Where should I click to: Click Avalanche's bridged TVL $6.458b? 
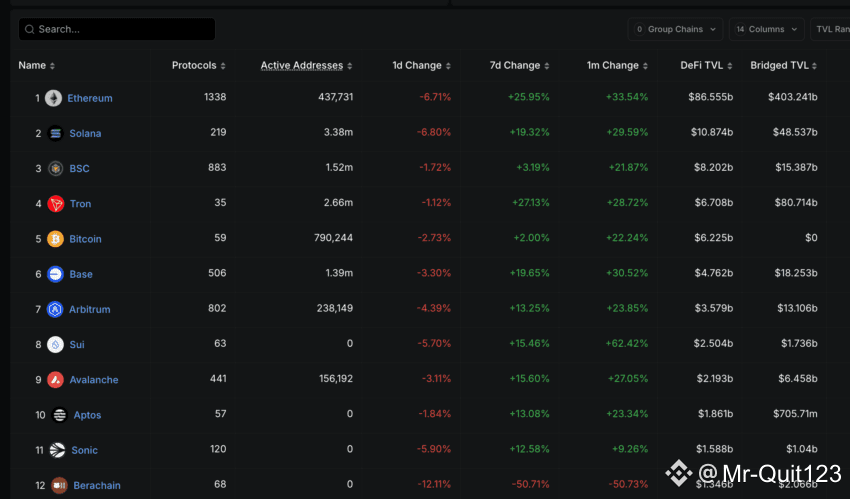(x=797, y=379)
